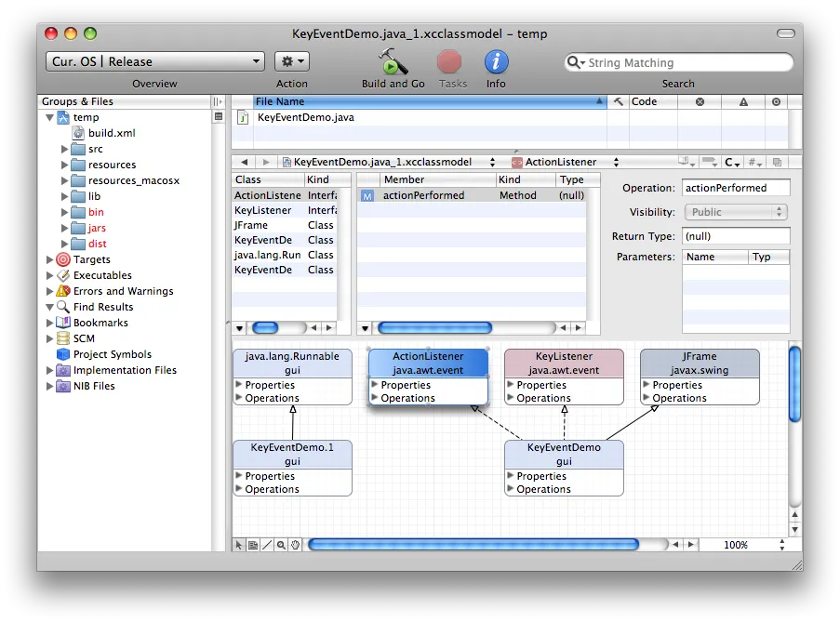
Task: Open the KeyEventDemo.java_1.xcclassmodel file popup
Action: click(389, 162)
